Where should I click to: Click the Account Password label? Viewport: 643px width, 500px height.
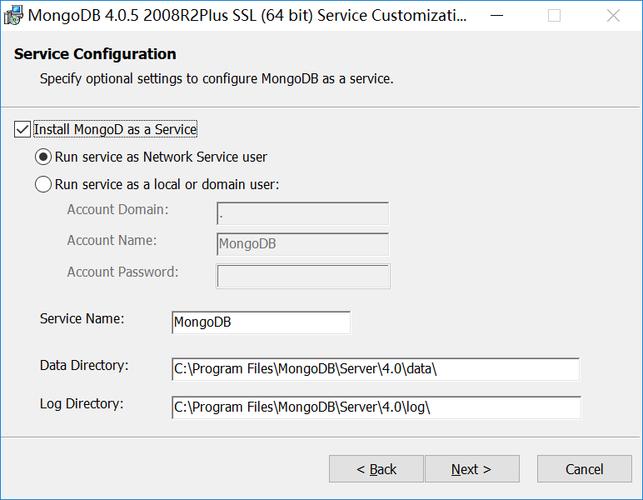[123, 272]
